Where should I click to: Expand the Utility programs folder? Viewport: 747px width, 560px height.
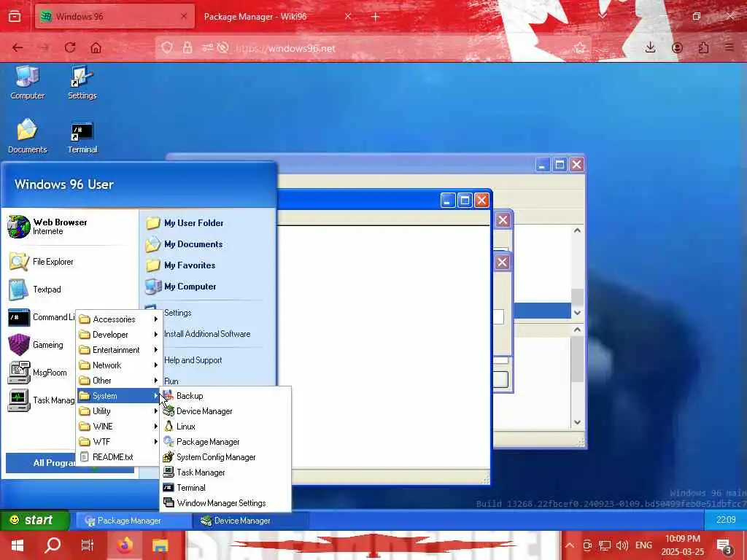[119, 411]
